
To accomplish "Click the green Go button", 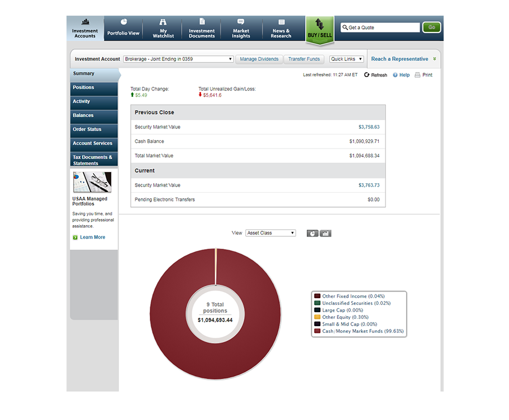I will (x=431, y=27).
